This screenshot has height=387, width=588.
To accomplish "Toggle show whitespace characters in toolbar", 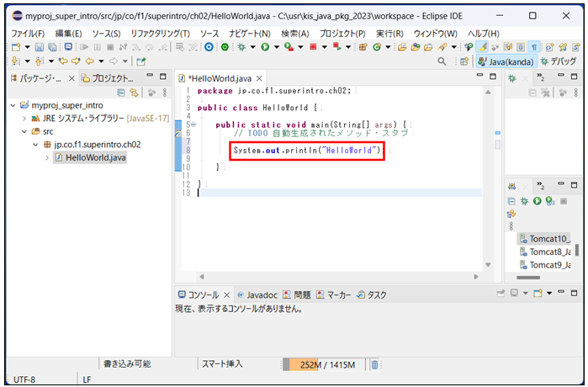I will click(x=535, y=47).
